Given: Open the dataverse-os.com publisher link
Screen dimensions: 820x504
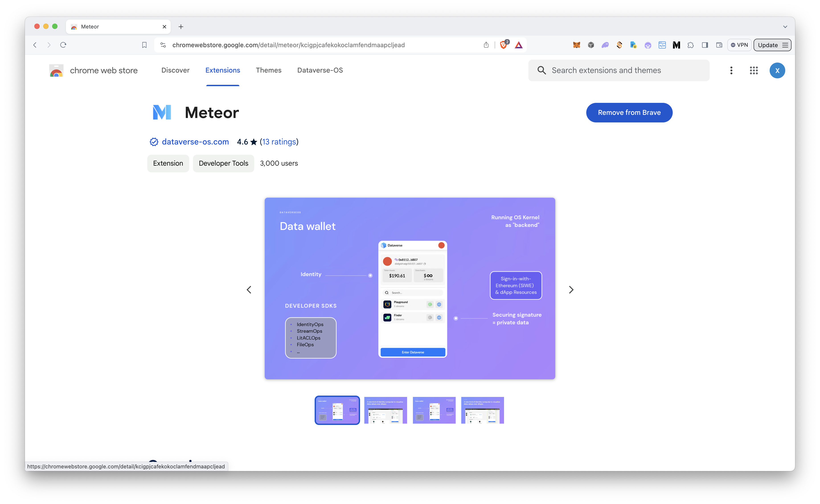Looking at the screenshot, I should tap(195, 142).
